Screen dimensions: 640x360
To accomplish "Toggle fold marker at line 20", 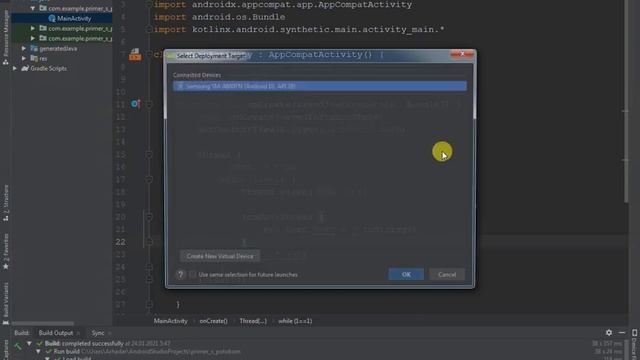I will point(149,217).
